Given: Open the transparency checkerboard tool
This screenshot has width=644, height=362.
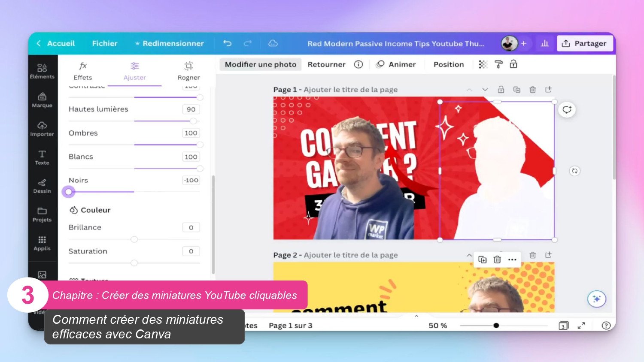Looking at the screenshot, I should pyautogui.click(x=483, y=64).
